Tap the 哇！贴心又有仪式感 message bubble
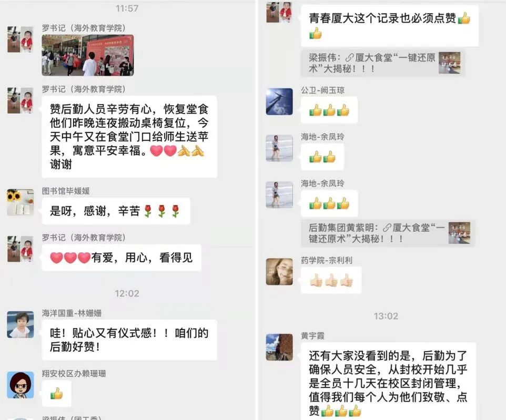The height and width of the screenshot is (420, 506). (x=129, y=340)
